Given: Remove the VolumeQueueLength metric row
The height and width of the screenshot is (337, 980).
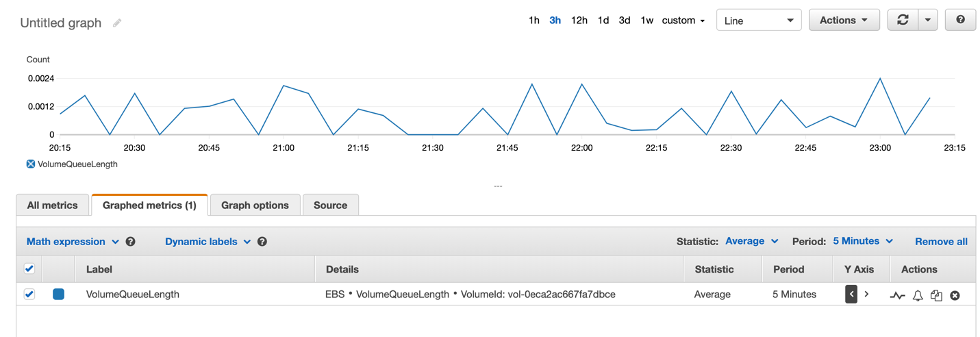Looking at the screenshot, I should point(955,295).
